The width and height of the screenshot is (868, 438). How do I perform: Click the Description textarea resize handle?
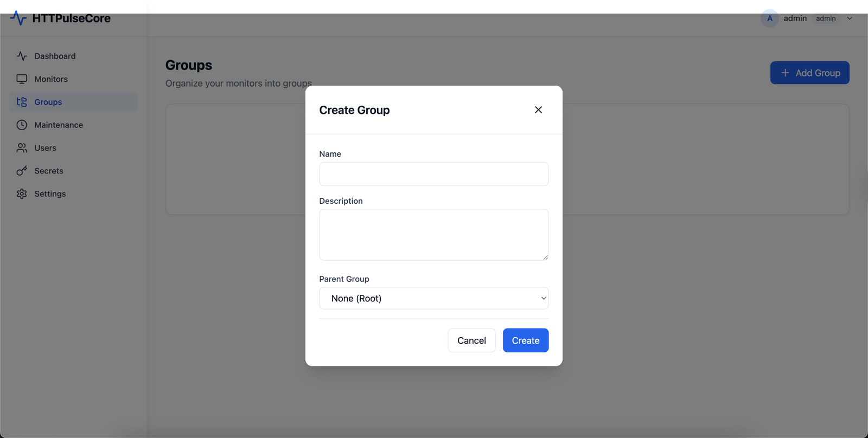point(545,257)
